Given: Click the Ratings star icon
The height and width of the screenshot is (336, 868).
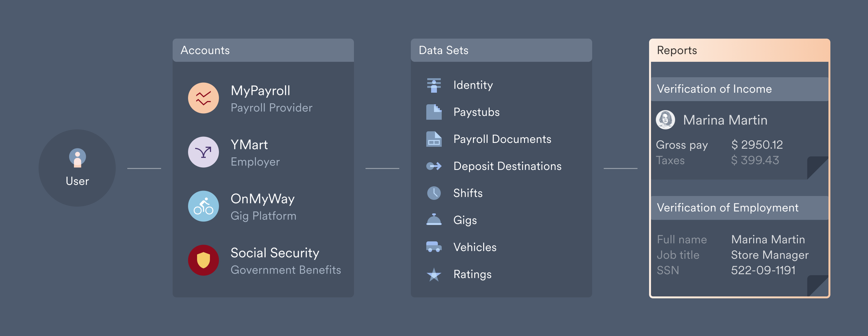Looking at the screenshot, I should coord(434,274).
